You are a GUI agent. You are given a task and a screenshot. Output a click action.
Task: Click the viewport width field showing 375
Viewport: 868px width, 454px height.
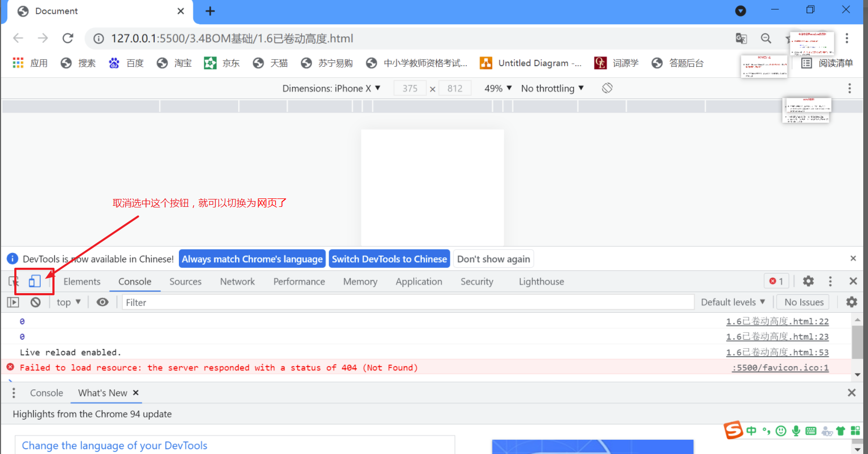(410, 88)
